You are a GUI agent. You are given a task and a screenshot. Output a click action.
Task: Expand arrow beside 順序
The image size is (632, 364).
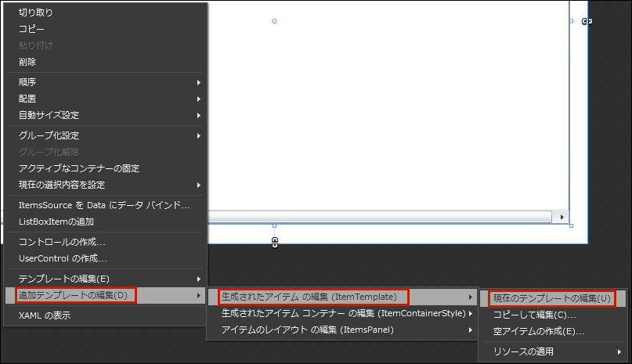tap(199, 83)
